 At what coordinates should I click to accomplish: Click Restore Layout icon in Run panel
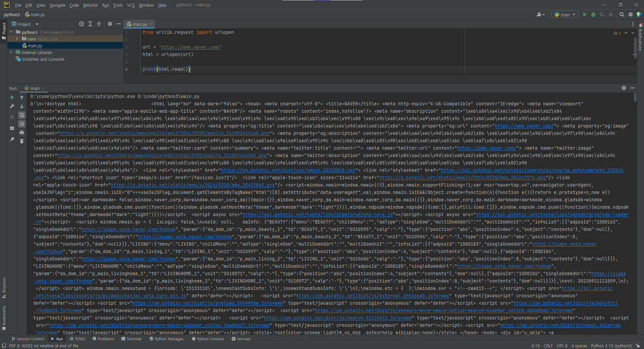pos(13,128)
